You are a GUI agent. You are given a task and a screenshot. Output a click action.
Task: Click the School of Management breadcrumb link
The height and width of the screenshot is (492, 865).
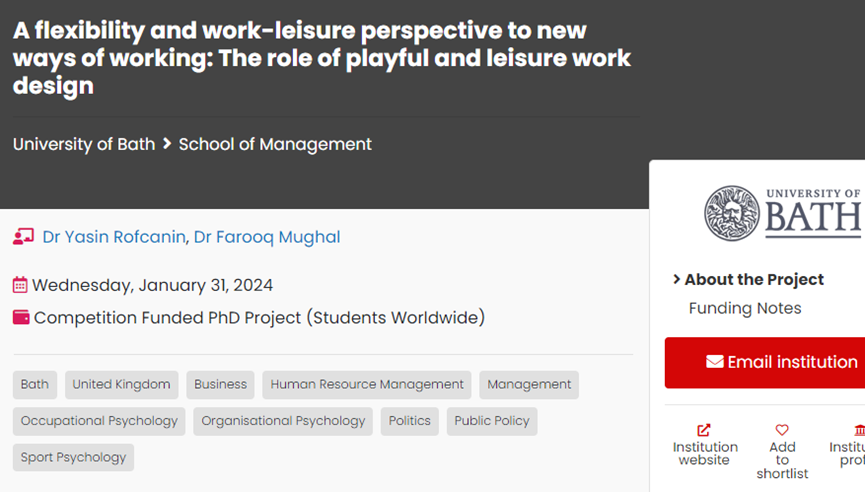(275, 144)
